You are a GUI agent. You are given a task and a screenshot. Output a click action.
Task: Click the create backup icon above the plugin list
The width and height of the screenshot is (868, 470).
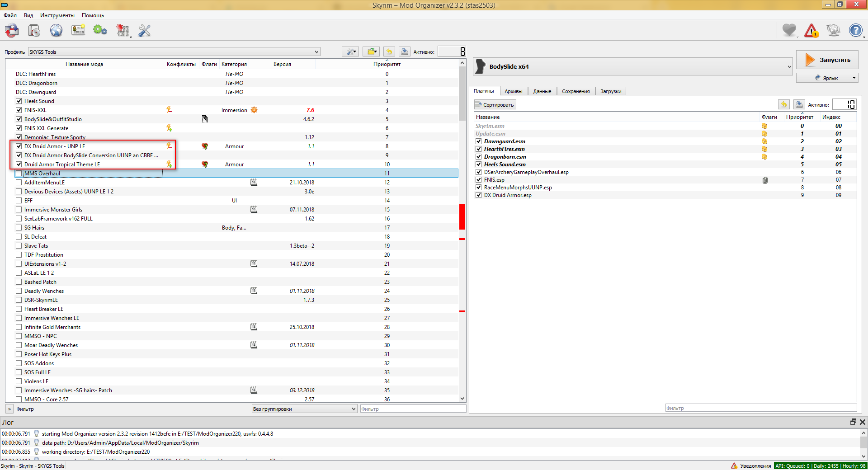point(799,104)
